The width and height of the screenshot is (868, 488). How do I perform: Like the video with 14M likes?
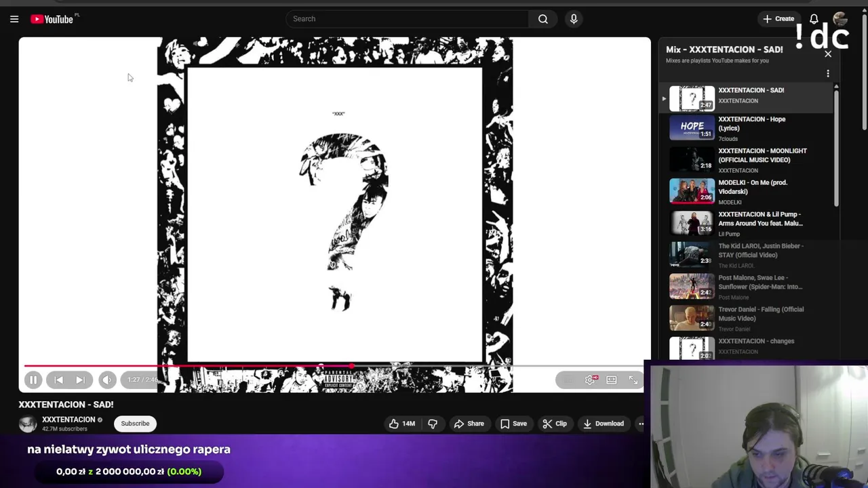point(402,424)
